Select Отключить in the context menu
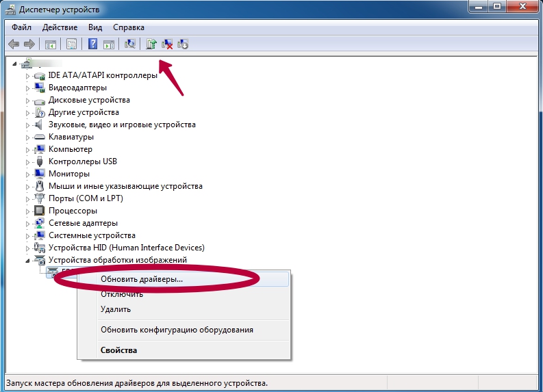This screenshot has width=543, height=392. 121,294
